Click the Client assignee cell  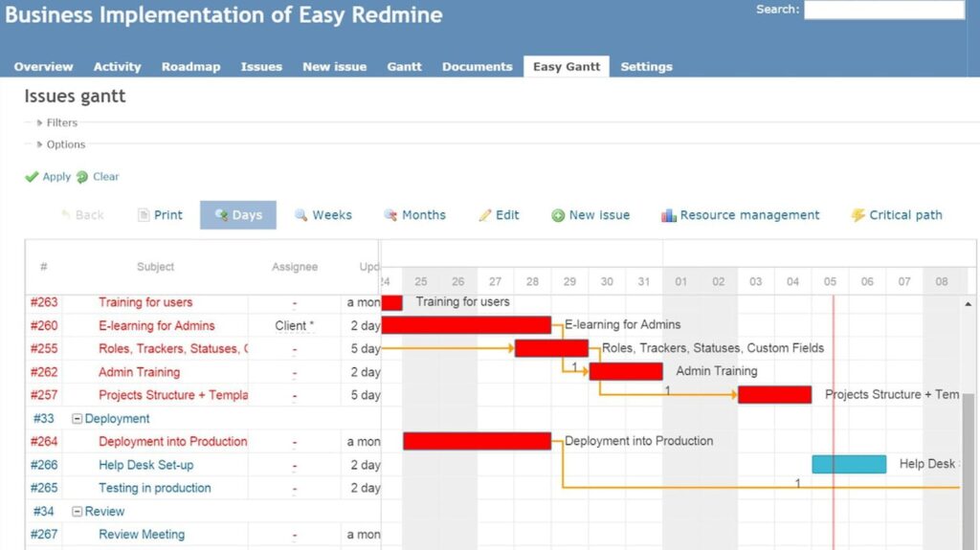[x=295, y=325]
